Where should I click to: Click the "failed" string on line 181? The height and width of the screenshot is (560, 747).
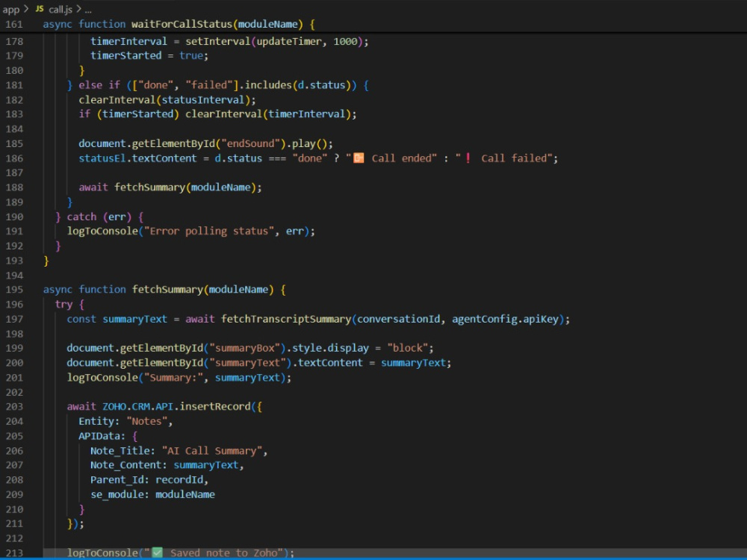point(209,85)
